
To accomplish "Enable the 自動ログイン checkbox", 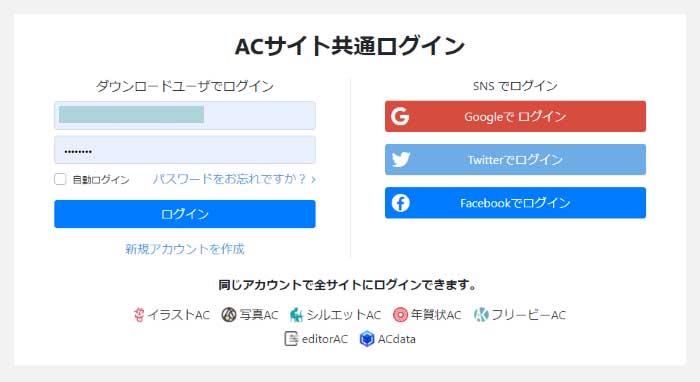I will [60, 179].
